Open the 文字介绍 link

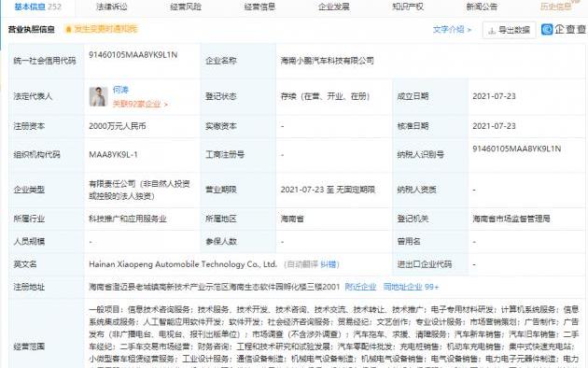[453, 29]
